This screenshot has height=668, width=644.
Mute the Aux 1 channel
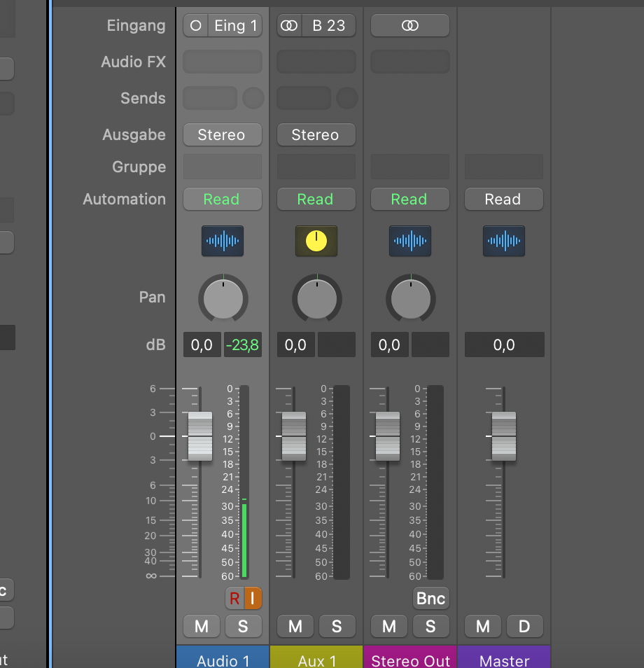point(295,626)
